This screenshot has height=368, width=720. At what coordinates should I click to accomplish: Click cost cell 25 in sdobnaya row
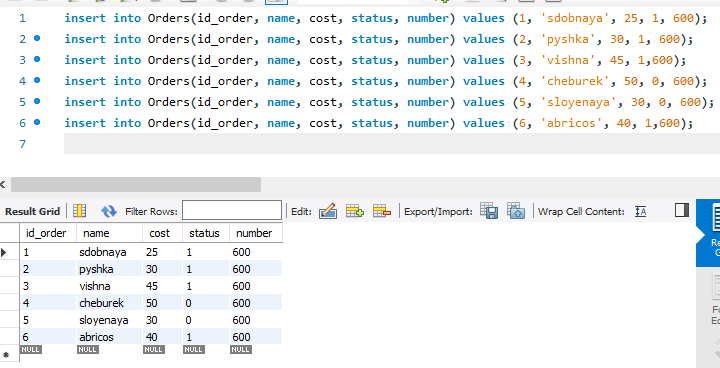click(x=163, y=252)
